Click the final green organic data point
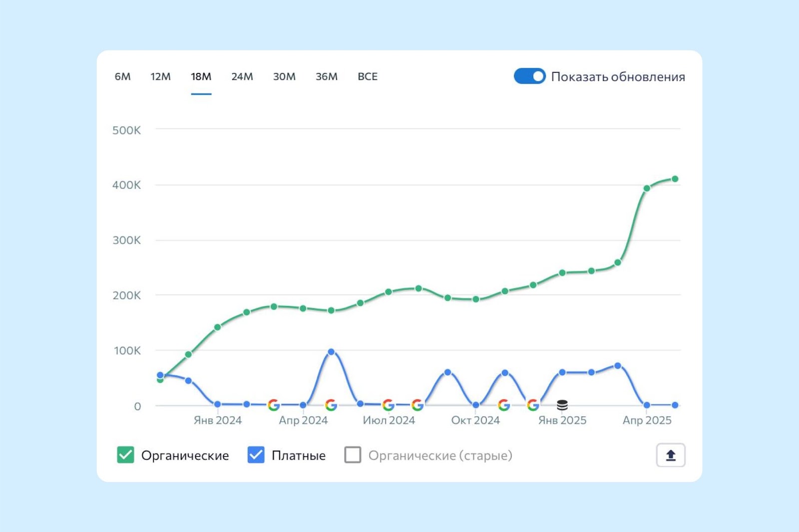Screen dimensions: 799x532 pyautogui.click(x=675, y=179)
